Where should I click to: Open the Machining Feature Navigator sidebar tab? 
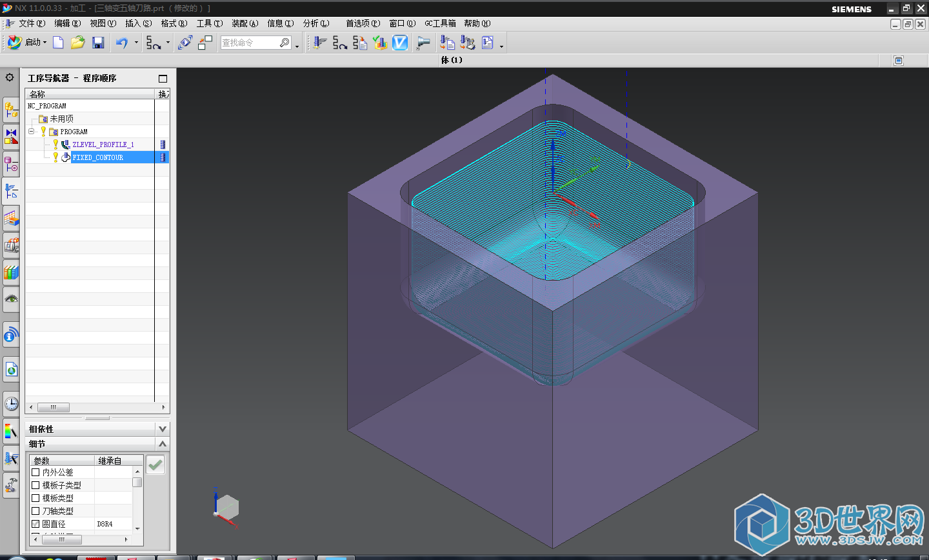pos(11,219)
